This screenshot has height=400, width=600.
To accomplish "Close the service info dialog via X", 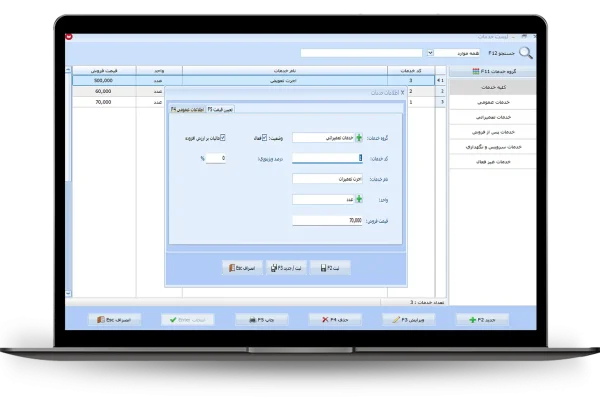I will (x=402, y=93).
